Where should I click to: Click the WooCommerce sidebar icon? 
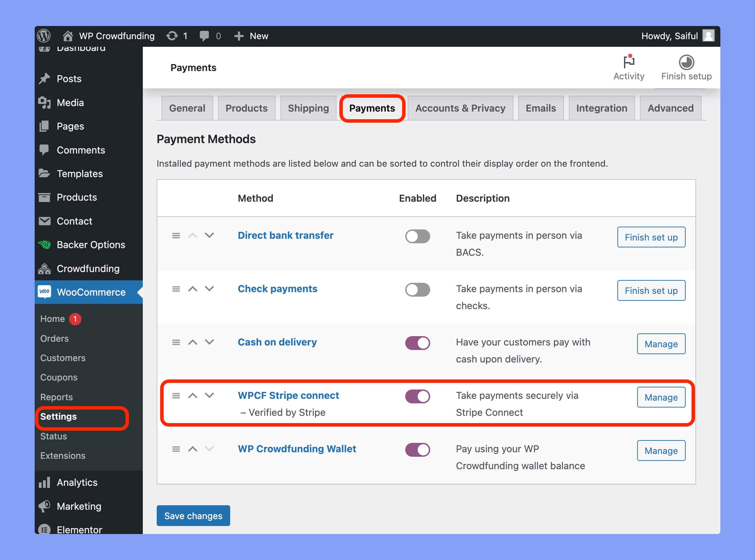pos(46,292)
